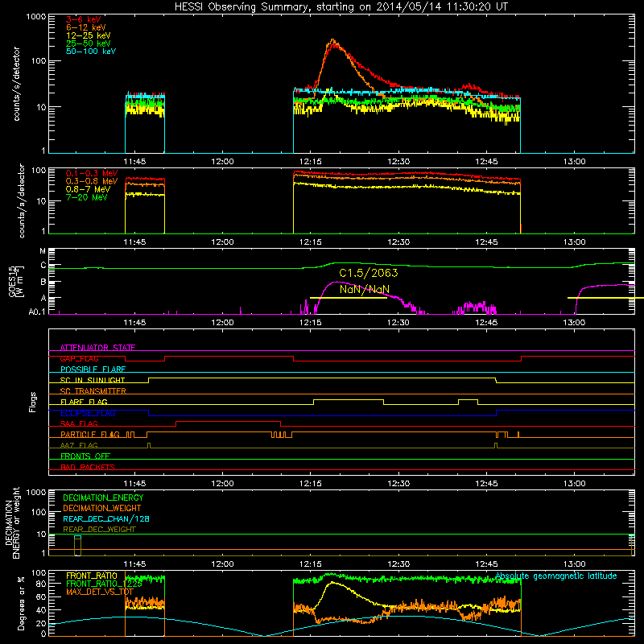Select the 6-12 keV legend label
644x644 pixels.
[86, 27]
